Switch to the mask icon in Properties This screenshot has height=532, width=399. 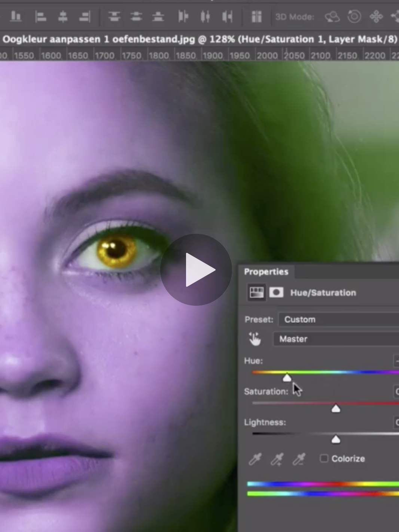point(276,293)
